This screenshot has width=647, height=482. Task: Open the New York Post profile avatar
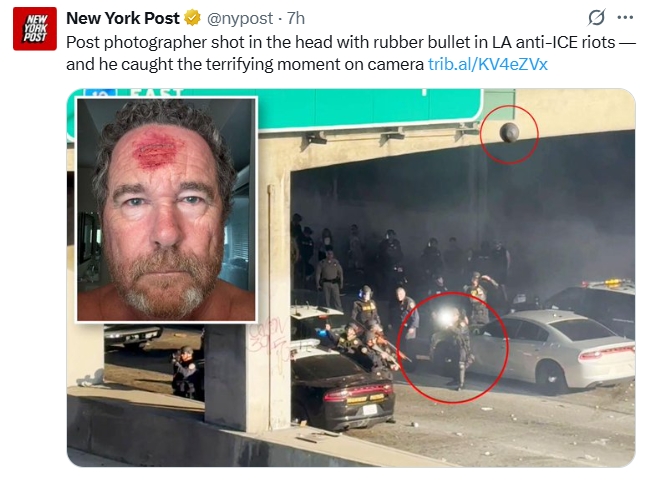pos(35,29)
